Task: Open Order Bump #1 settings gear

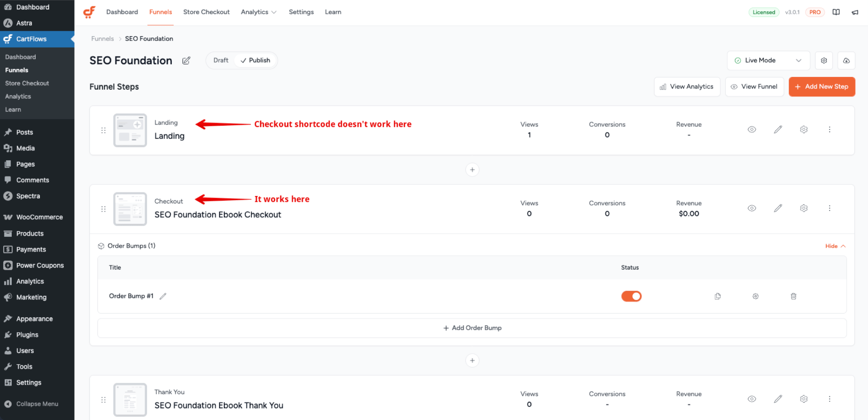Action: pyautogui.click(x=755, y=296)
